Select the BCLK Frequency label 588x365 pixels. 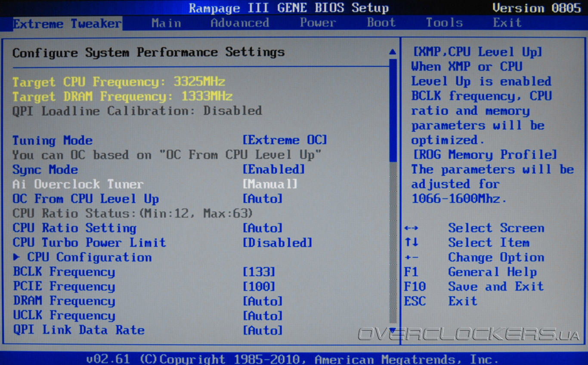pos(64,272)
